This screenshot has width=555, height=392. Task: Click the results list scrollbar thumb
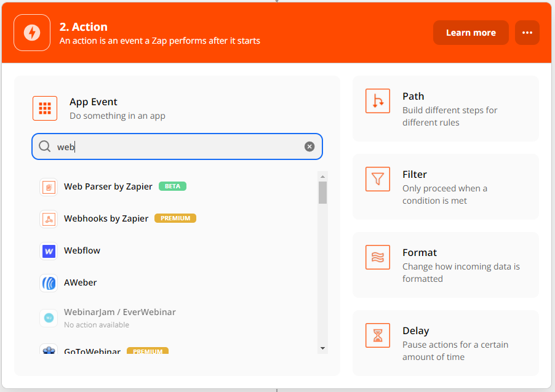(322, 193)
